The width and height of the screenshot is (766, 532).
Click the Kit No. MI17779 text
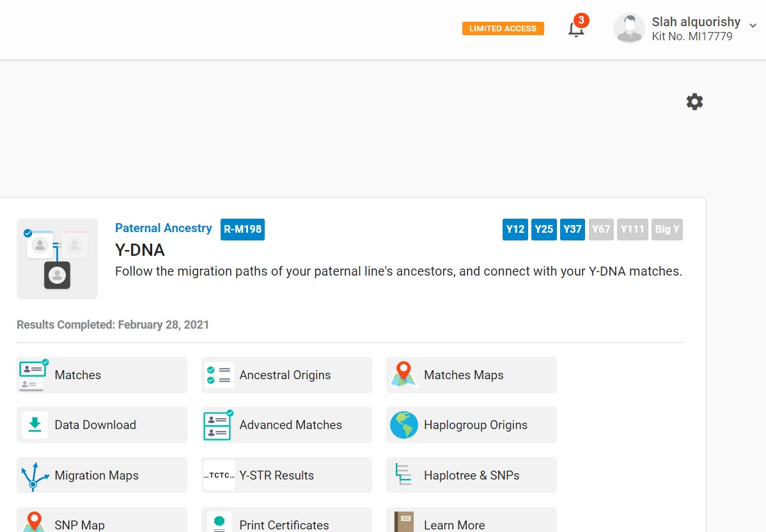[692, 36]
